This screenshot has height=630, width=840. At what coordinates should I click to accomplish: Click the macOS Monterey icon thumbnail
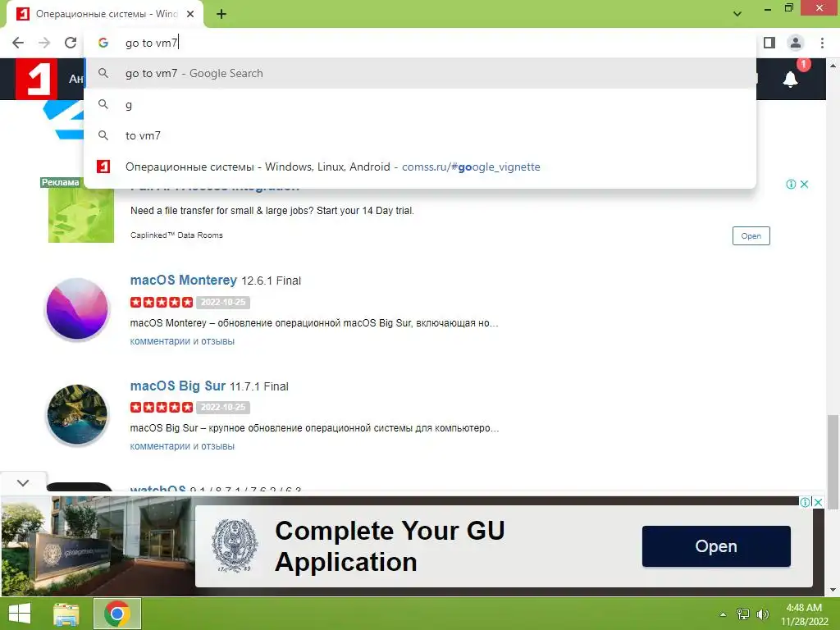[x=77, y=309]
